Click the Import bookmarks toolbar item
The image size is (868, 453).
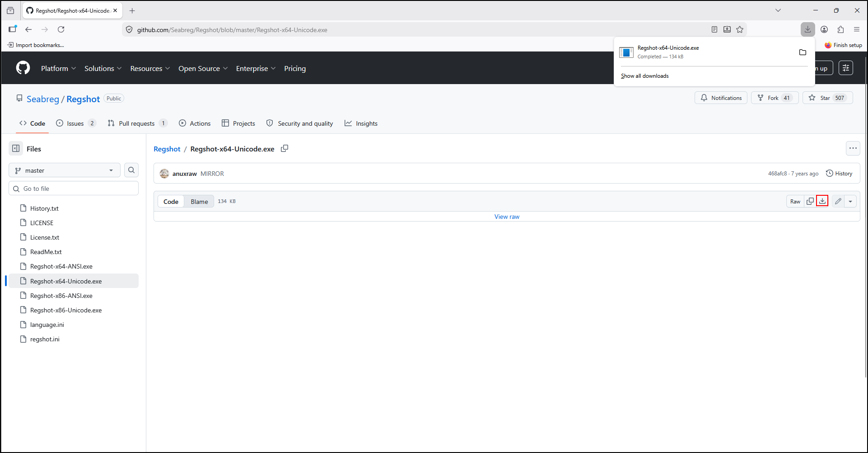36,45
